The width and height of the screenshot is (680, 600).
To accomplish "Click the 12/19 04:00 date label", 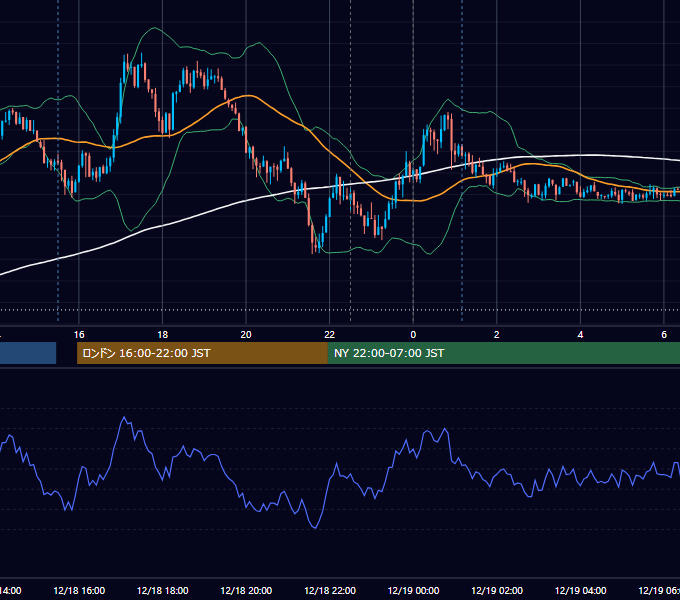I will [581, 590].
